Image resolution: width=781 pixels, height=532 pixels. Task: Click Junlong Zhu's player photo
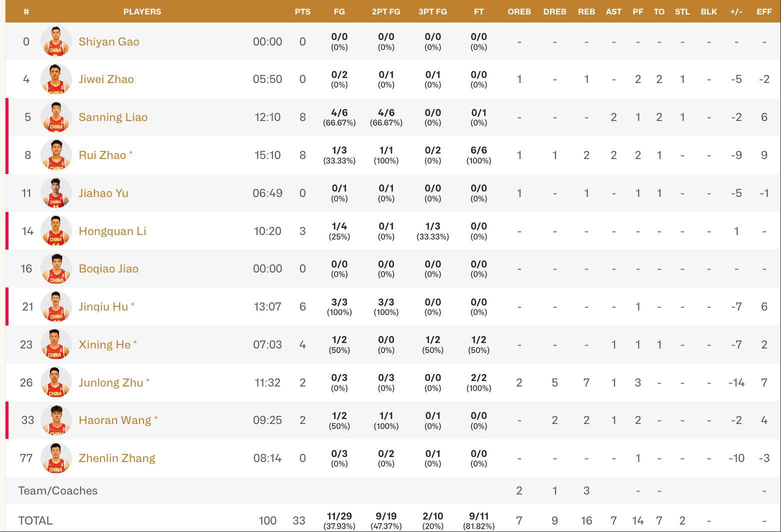tap(56, 382)
